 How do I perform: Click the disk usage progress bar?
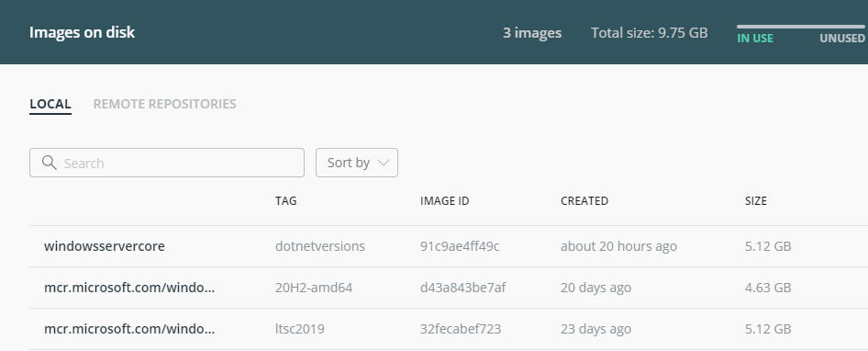800,27
